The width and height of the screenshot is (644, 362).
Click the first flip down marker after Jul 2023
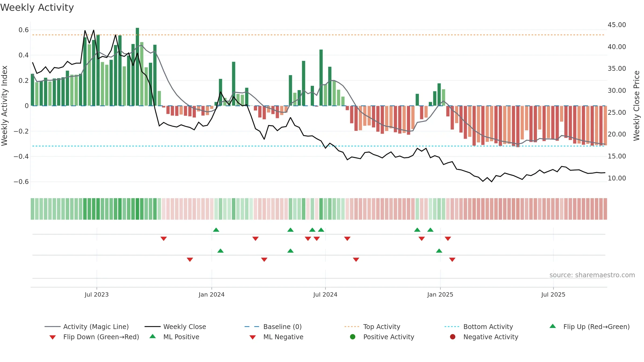[164, 238]
